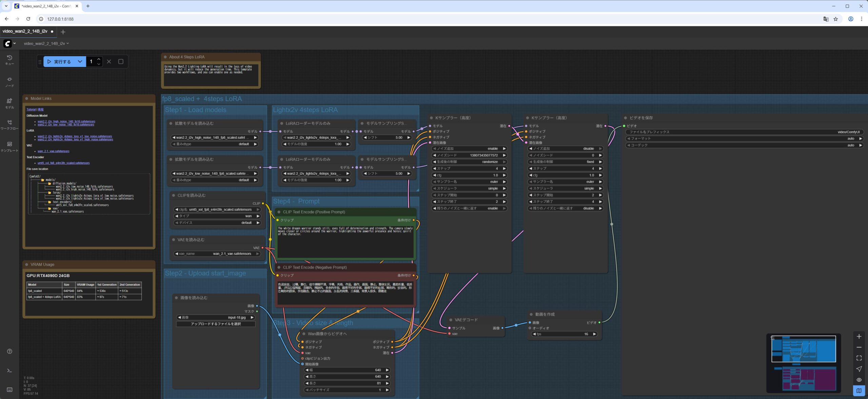Increase fps 16 using its right arrow
Viewport: 868px width, 399px height.
[x=594, y=334]
